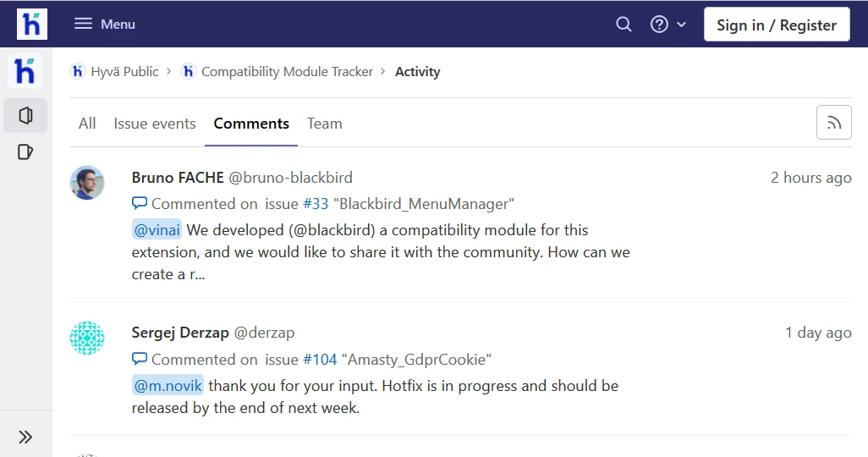Open issue #33 link

point(315,204)
